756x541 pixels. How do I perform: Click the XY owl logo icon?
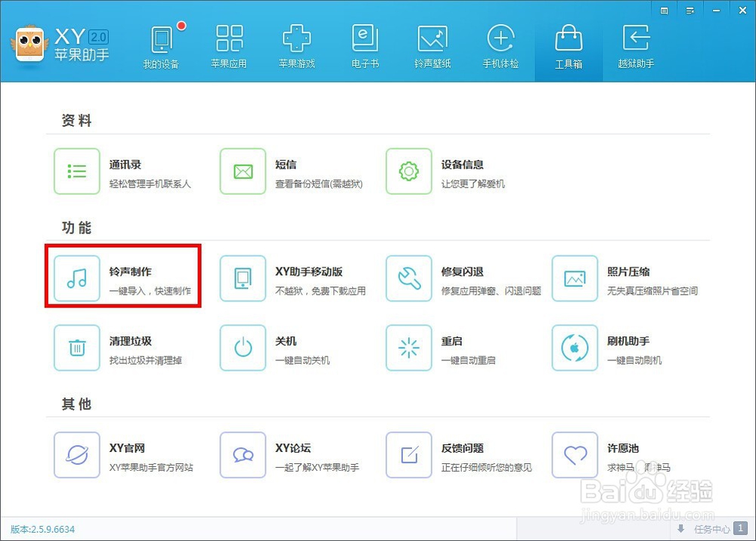(29, 44)
